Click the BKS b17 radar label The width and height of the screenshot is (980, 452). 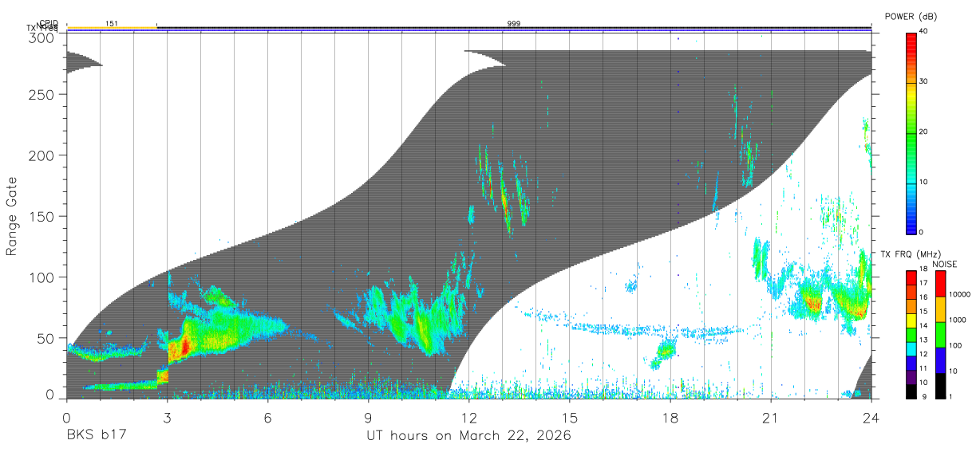[96, 435]
